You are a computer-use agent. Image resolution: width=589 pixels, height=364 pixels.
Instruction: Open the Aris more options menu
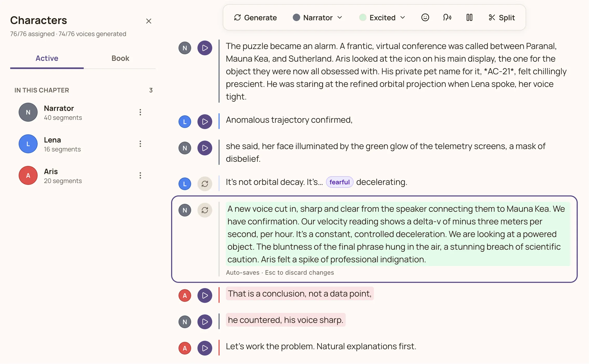[x=140, y=175]
